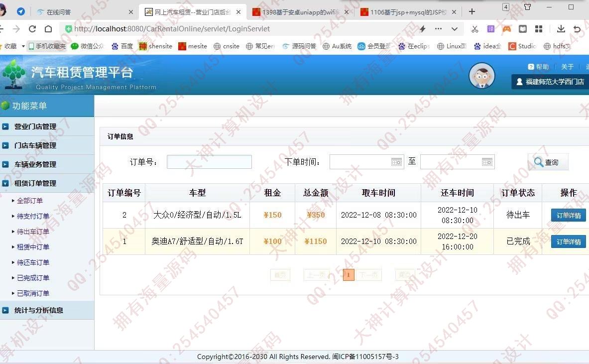Open the translate extension icon
The height and width of the screenshot is (364, 589).
pyautogui.click(x=490, y=29)
